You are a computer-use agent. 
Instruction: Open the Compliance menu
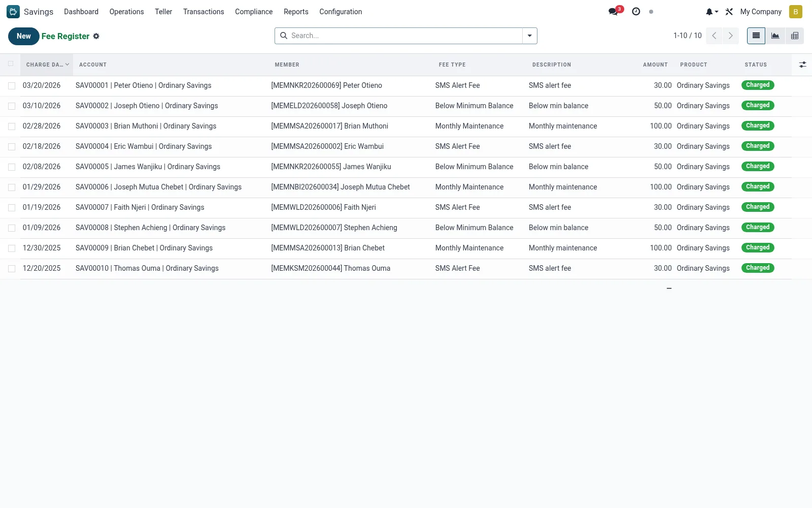coord(254,12)
